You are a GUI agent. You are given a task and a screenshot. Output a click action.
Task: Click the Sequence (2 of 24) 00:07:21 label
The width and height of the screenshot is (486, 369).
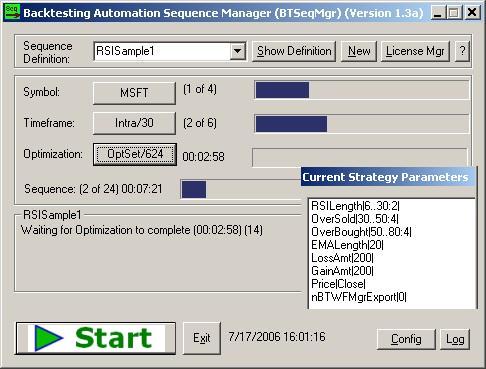[93, 189]
